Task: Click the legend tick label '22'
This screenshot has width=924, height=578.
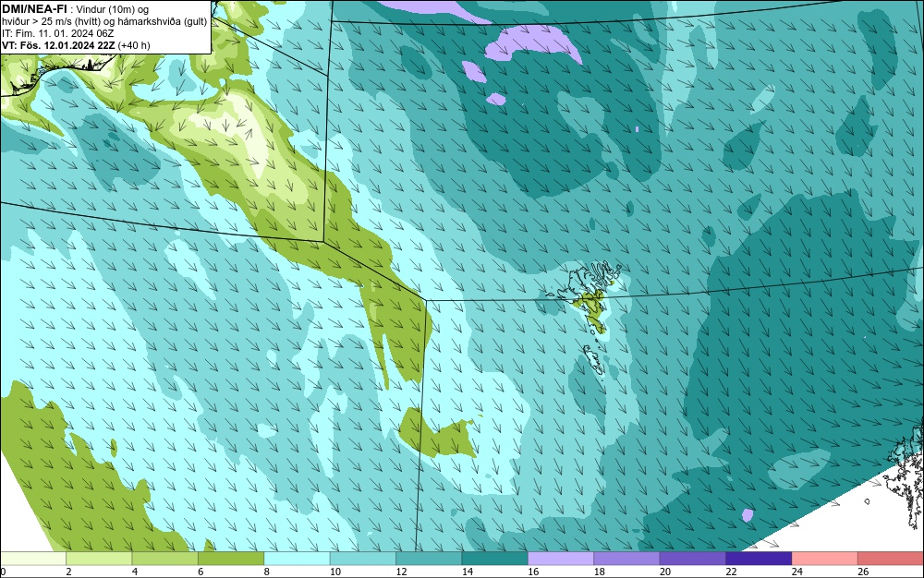Action: click(x=731, y=572)
